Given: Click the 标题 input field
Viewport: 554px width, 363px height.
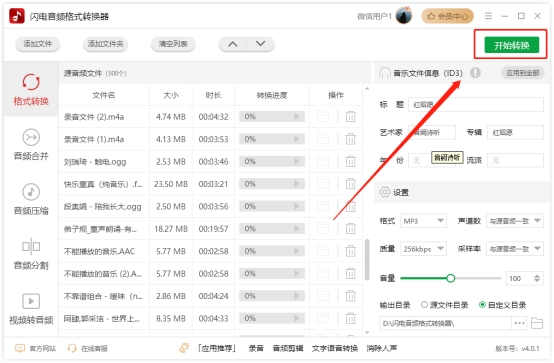Looking at the screenshot, I should pyautogui.click(x=476, y=105).
